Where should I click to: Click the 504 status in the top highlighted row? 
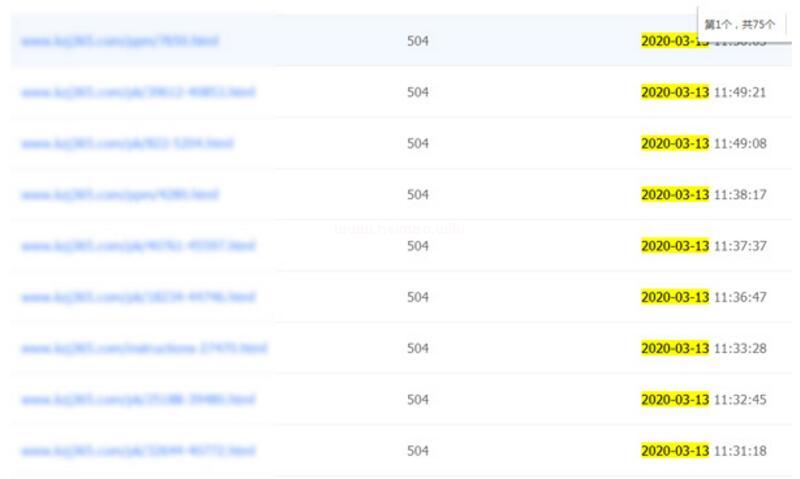(417, 41)
